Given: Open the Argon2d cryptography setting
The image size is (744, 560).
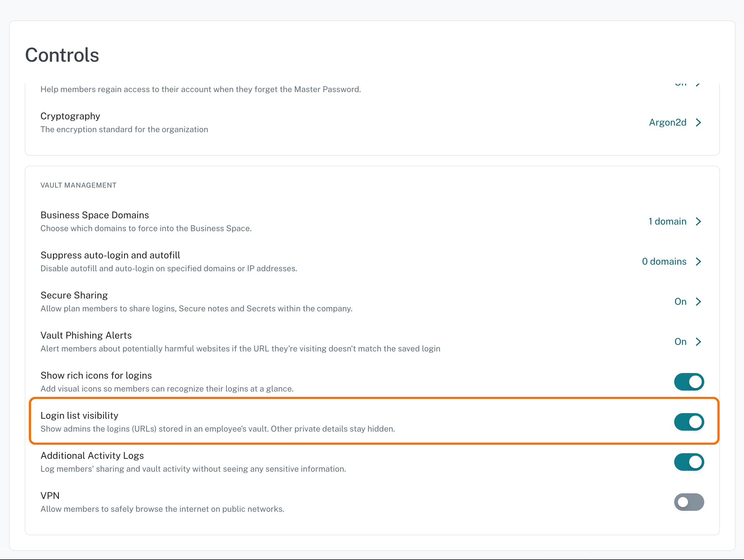Looking at the screenshot, I should 667,122.
